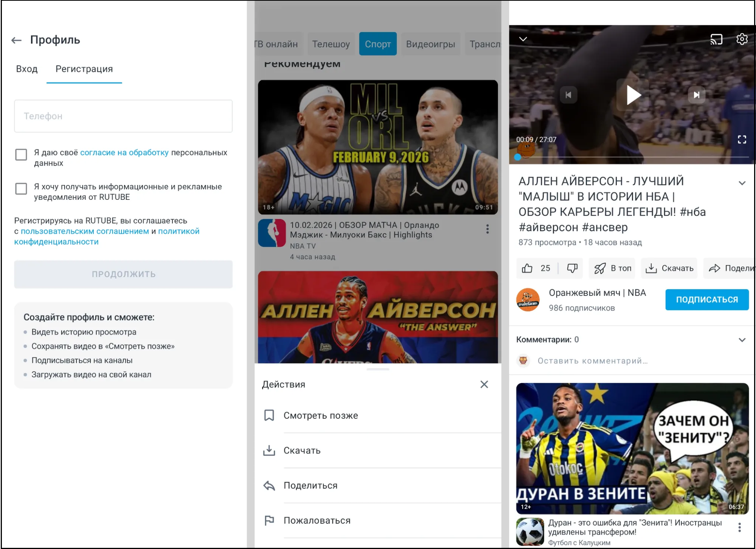Switch to the Вход tab
Viewport: 756px width, 549px height.
27,69
